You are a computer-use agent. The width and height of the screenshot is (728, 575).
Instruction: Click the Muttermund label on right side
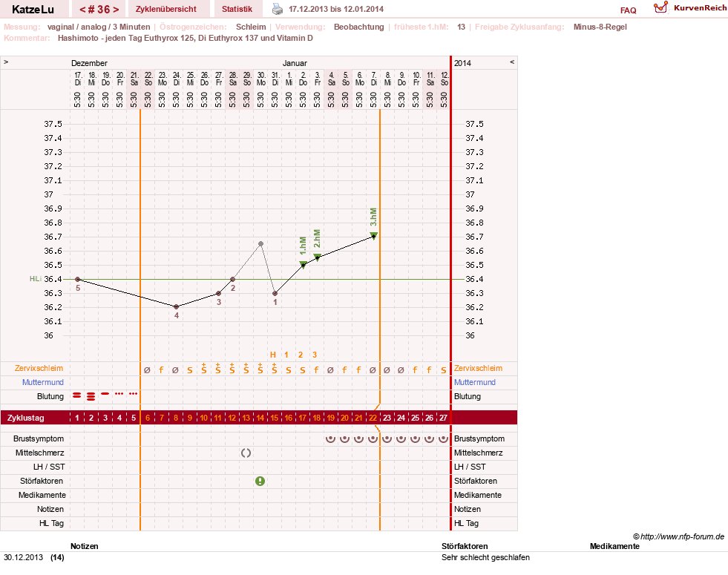[x=474, y=382]
